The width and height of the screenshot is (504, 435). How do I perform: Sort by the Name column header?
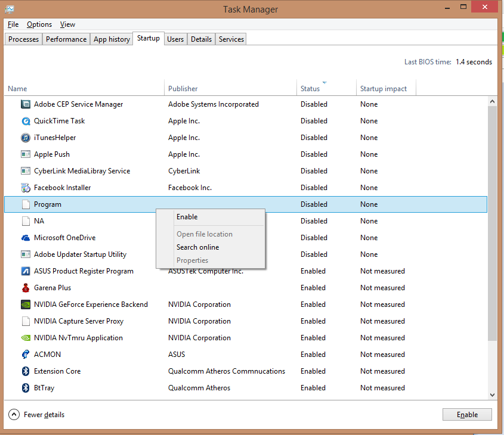[x=84, y=89]
